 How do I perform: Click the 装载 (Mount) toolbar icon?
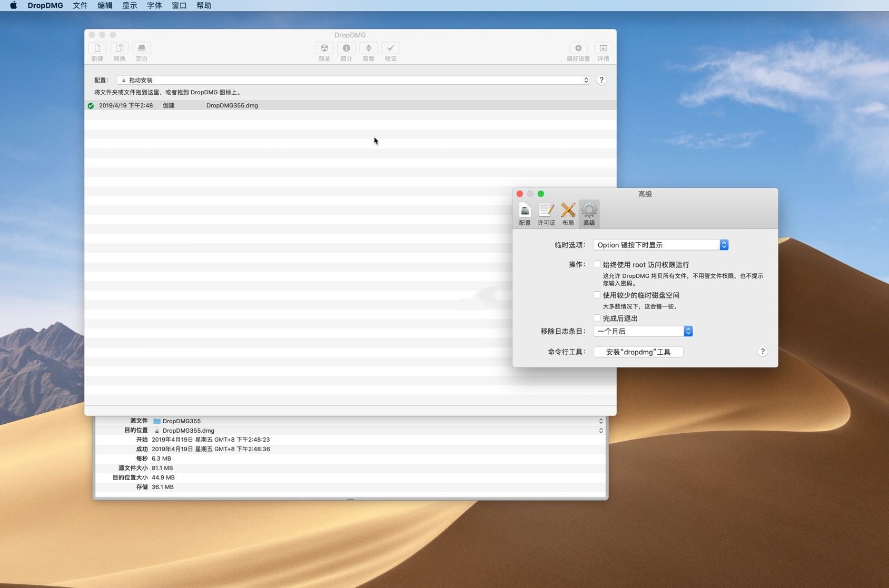[x=369, y=48]
